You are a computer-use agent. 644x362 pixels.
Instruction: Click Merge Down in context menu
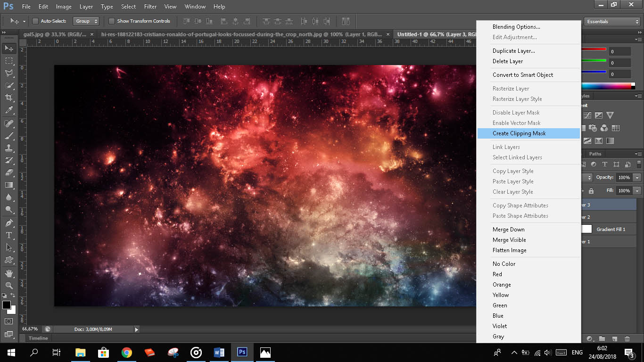tap(508, 230)
